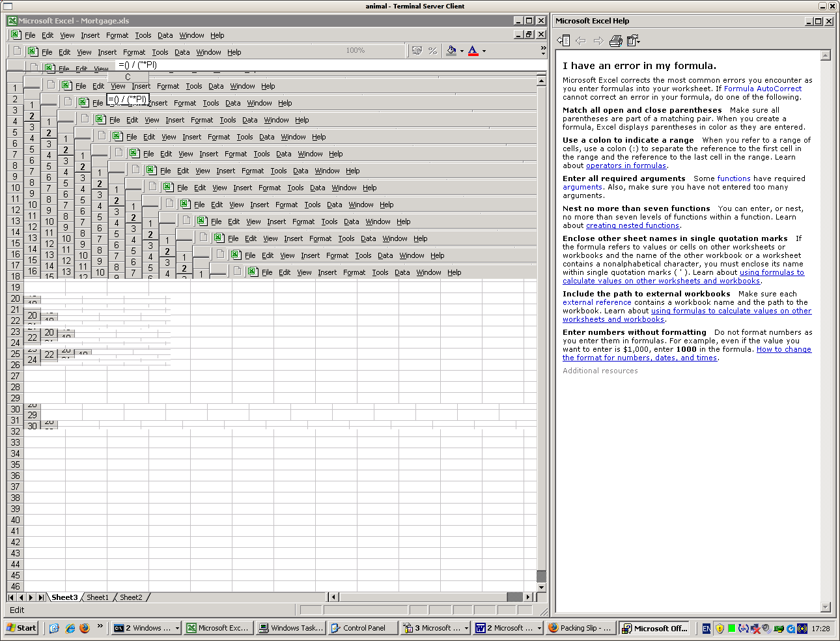Print the Excel Help topic

[x=616, y=41]
